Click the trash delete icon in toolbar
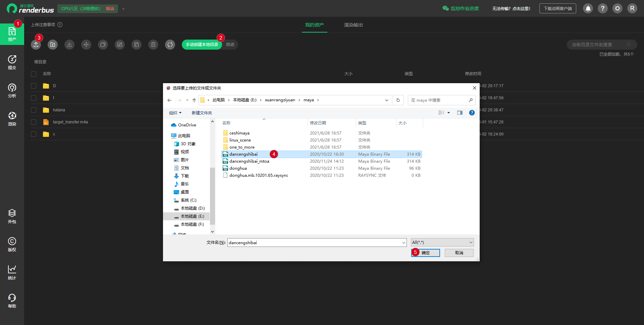Viewport: 644px width, 325px height. [x=153, y=45]
